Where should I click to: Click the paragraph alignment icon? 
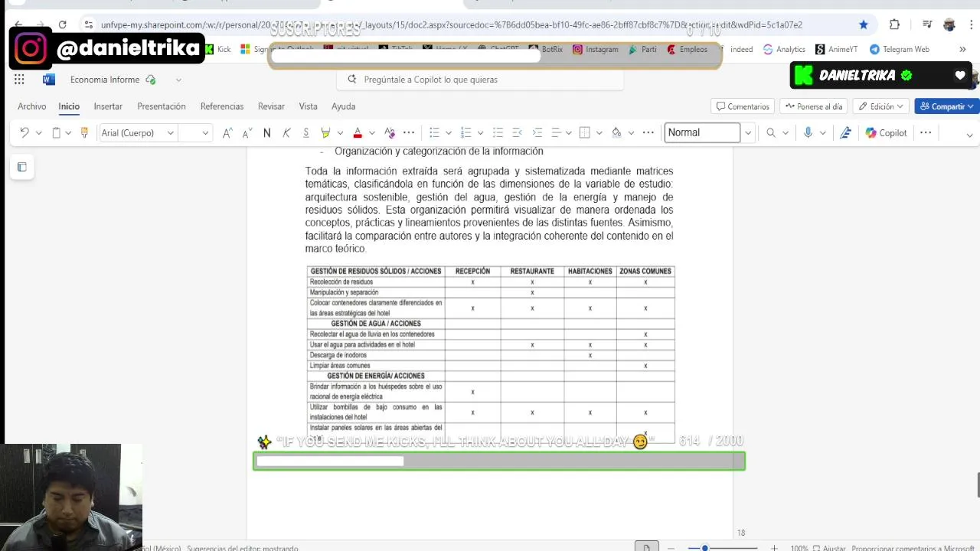[557, 132]
